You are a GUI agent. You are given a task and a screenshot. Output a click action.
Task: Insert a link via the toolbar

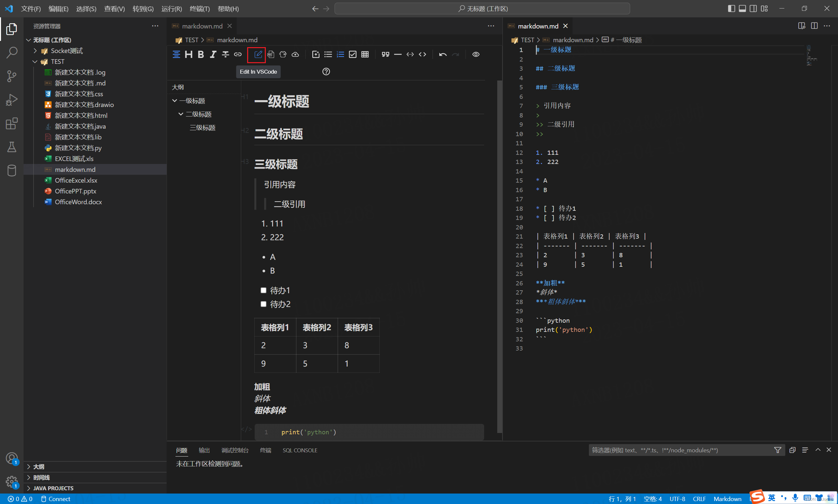coord(238,54)
